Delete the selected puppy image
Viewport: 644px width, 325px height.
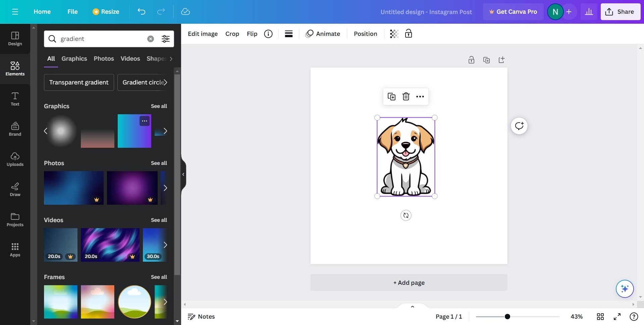coord(406,96)
